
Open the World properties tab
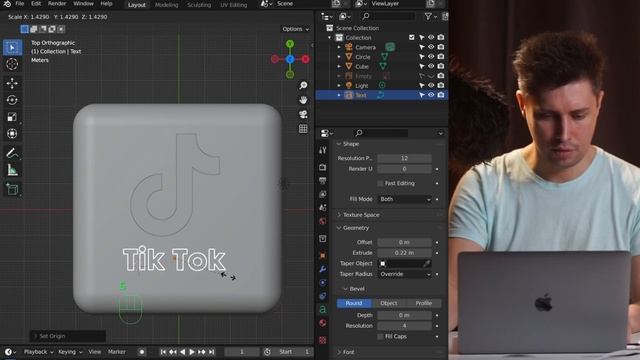click(322, 221)
